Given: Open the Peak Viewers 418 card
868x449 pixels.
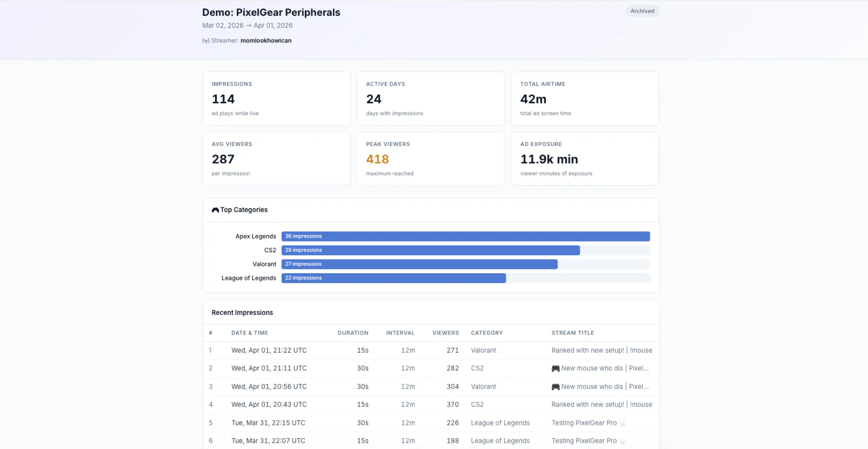Looking at the screenshot, I should [430, 159].
